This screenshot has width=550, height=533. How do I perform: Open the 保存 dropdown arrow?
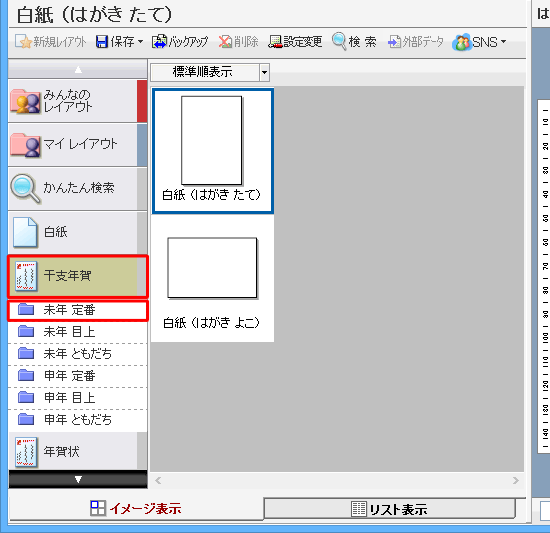140,42
